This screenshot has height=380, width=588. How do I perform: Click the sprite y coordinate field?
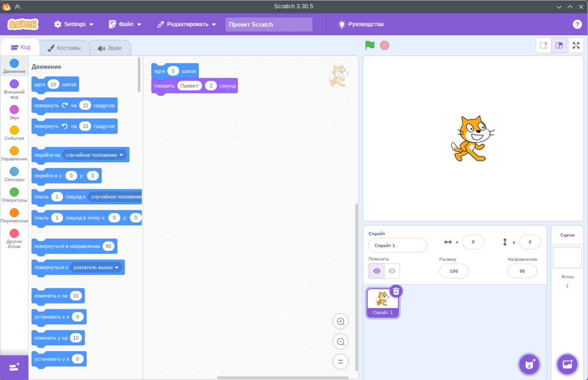530,242
